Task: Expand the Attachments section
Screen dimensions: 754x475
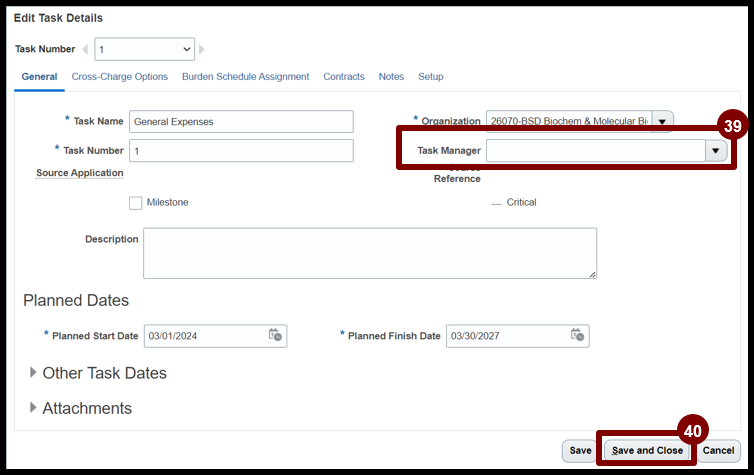Action: coord(34,408)
